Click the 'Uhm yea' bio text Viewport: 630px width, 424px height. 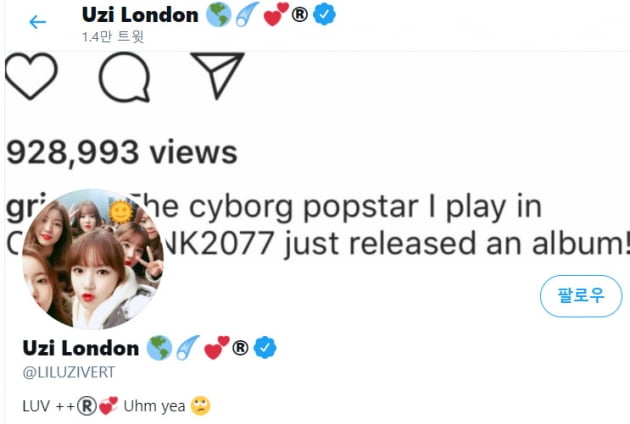154,406
